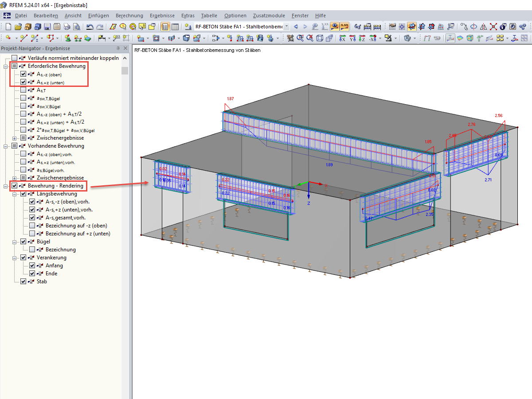The width and height of the screenshot is (532, 399).
Task: Click the Open folder icon in toolbar
Action: pos(18,27)
